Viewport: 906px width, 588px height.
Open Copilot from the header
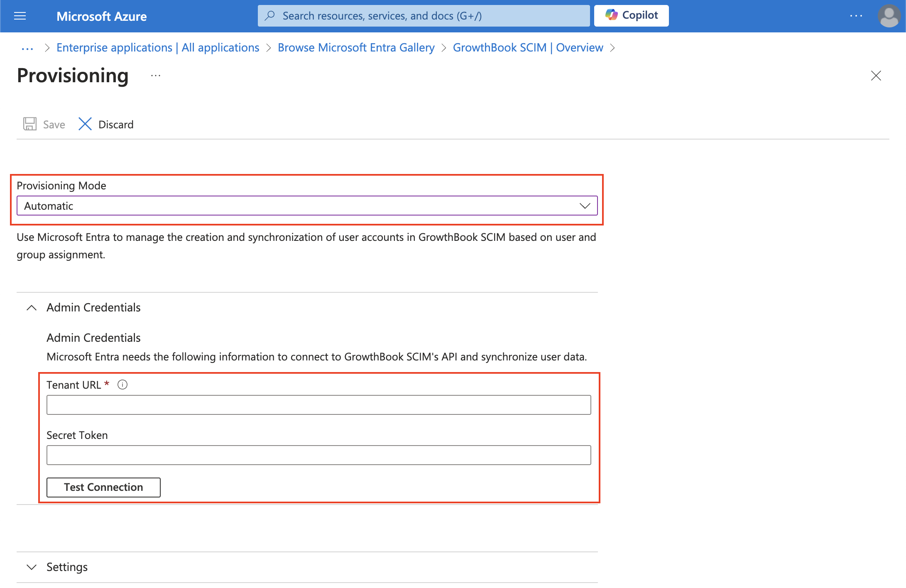click(x=631, y=16)
